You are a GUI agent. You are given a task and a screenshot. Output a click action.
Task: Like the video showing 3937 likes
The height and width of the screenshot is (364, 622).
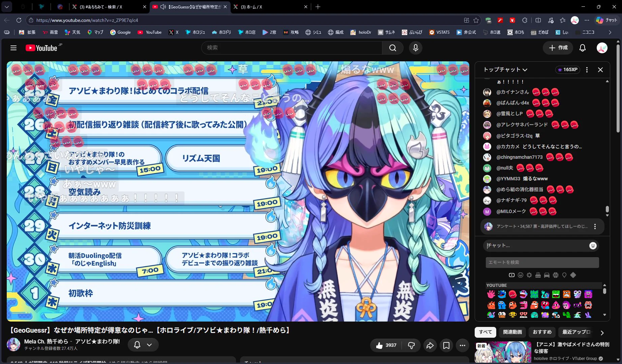pyautogui.click(x=386, y=345)
